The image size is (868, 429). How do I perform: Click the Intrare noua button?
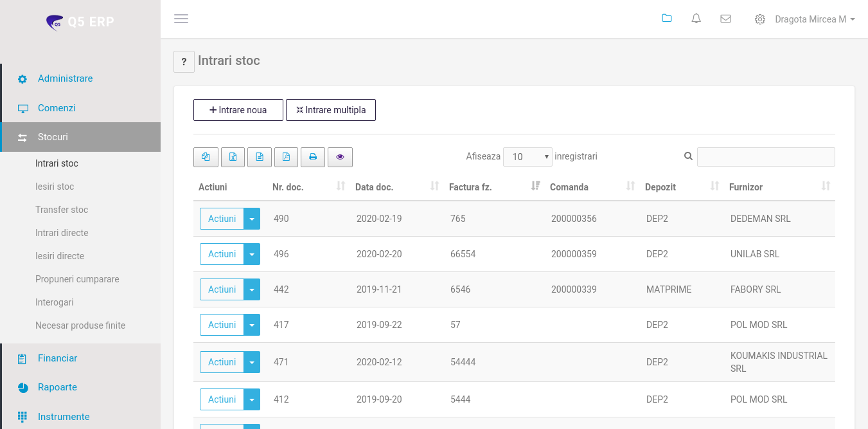click(x=238, y=110)
